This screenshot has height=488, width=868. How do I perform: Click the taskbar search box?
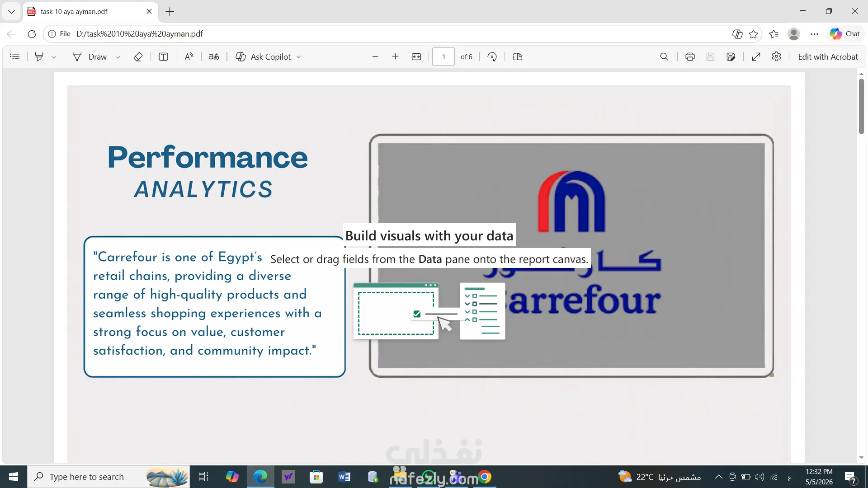108,477
